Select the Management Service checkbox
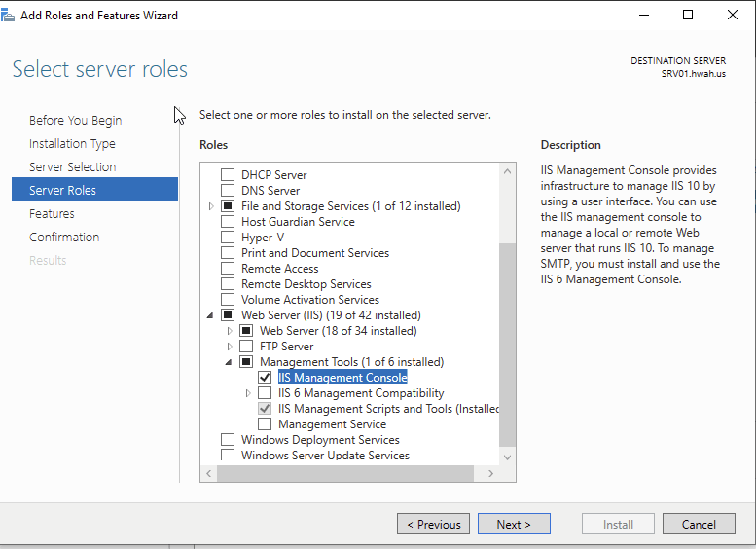This screenshot has height=549, width=756. coord(265,424)
